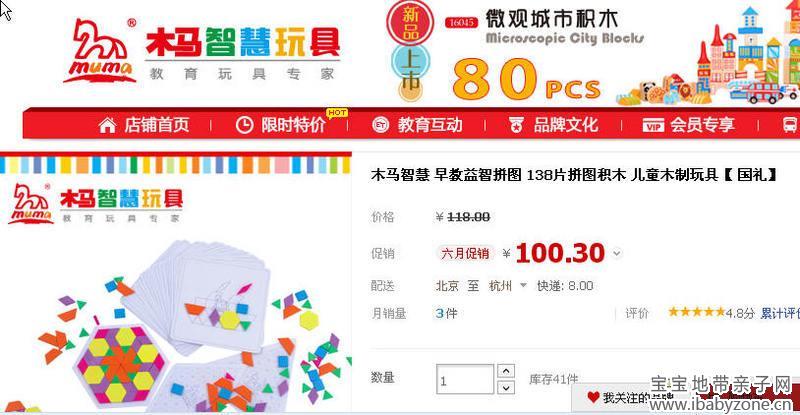Expand the 杭州 delivery destination dropdown

pos(523,285)
